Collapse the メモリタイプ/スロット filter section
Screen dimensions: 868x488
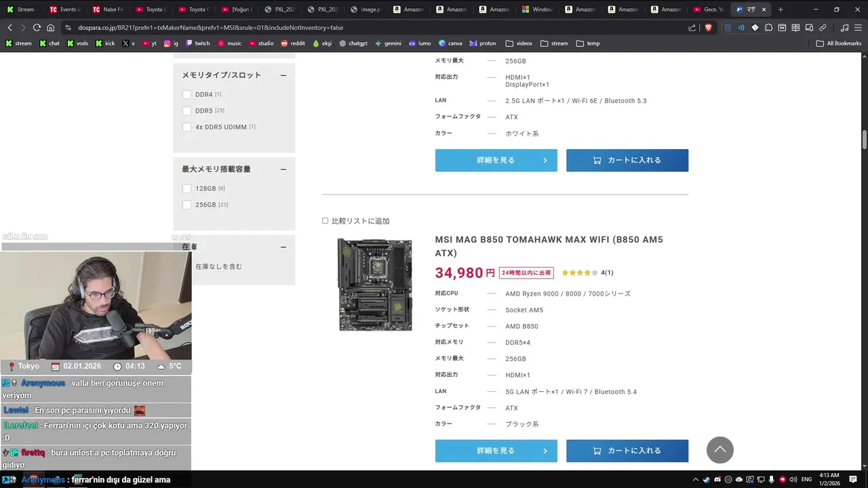click(283, 75)
